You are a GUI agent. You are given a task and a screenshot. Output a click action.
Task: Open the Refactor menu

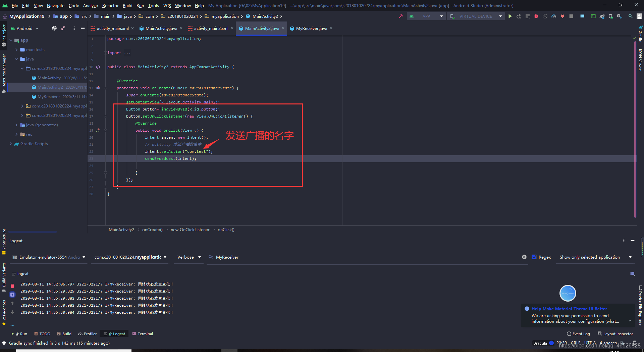110,5
